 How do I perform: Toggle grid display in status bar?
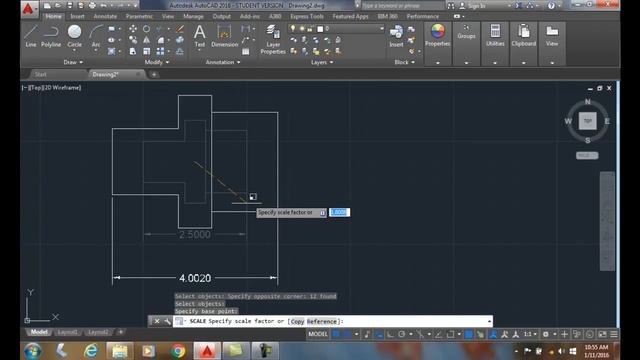pos(336,334)
